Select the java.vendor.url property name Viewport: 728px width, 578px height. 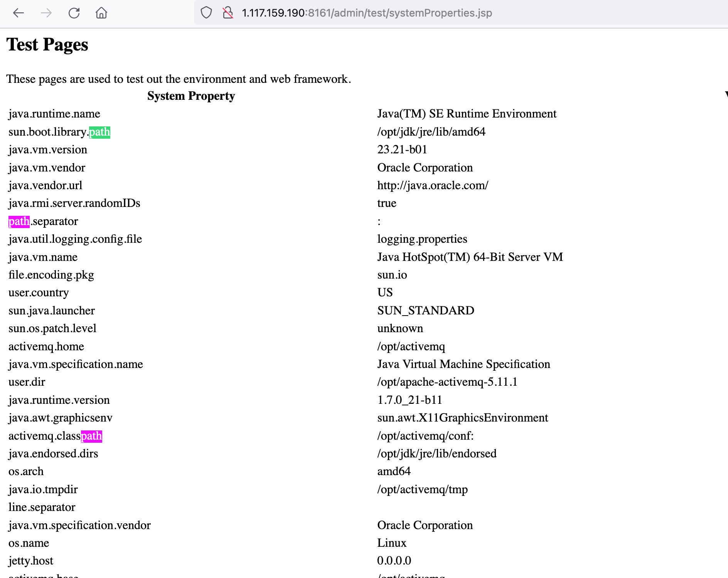[x=45, y=185]
